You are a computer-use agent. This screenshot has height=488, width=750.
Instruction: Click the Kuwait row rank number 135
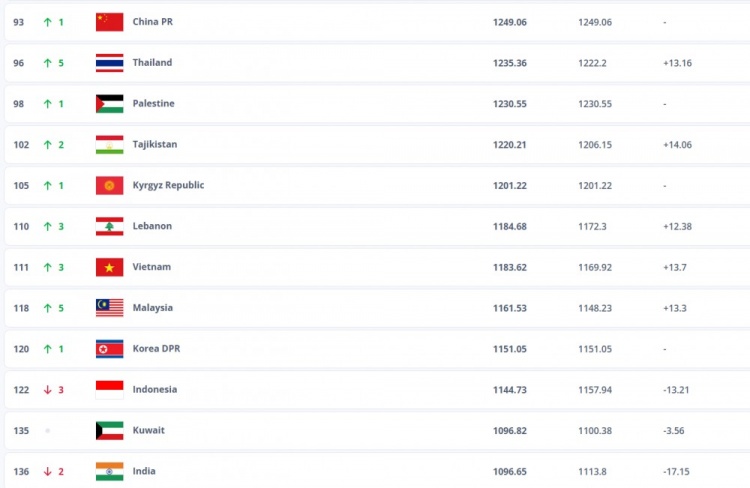(21, 430)
